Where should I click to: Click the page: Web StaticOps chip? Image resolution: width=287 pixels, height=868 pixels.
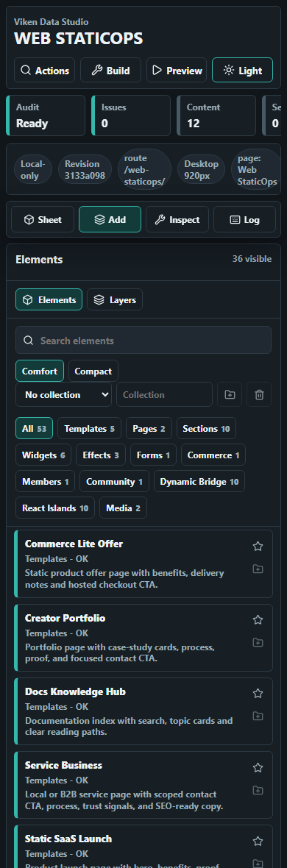click(x=257, y=169)
